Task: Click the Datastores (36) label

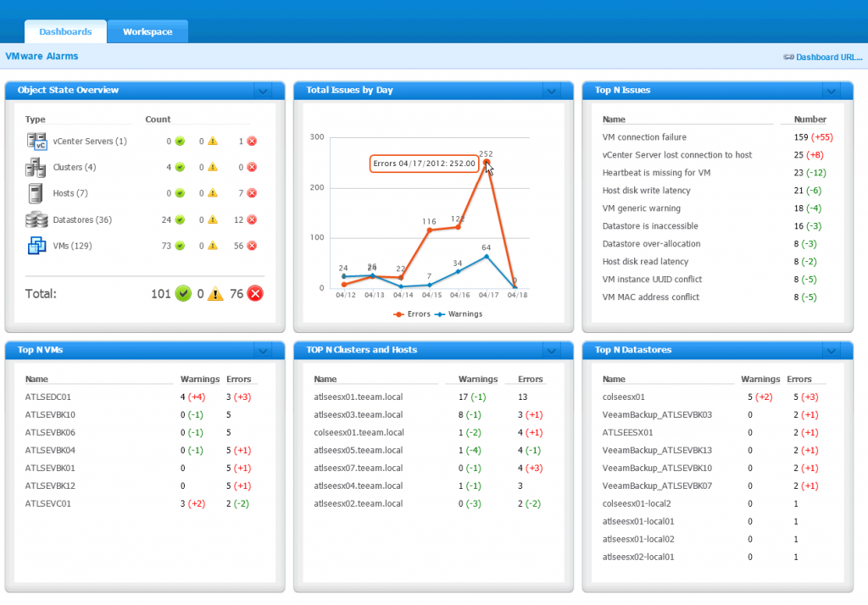Action: (x=82, y=219)
